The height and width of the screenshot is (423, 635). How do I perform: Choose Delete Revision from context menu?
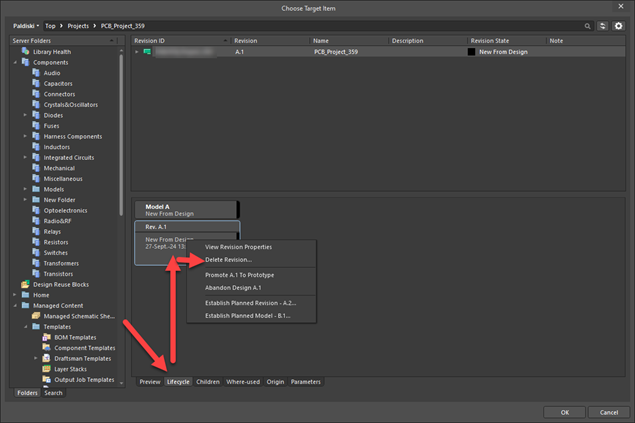tap(228, 259)
